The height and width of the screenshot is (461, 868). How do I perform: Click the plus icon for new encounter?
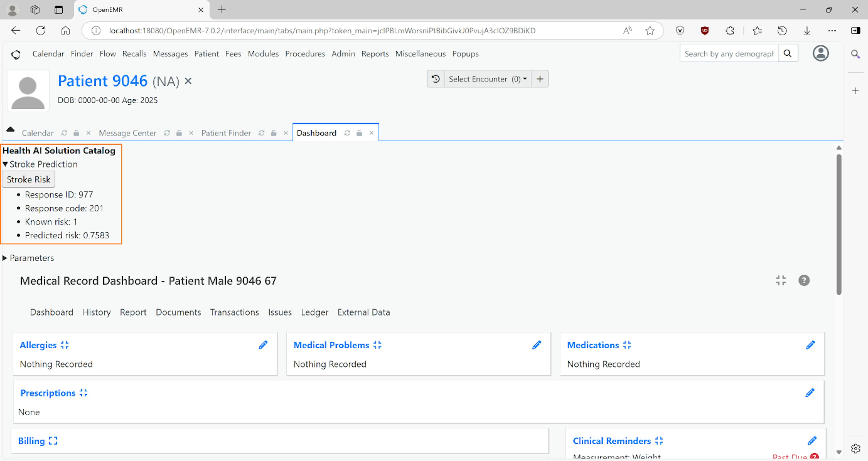point(540,79)
